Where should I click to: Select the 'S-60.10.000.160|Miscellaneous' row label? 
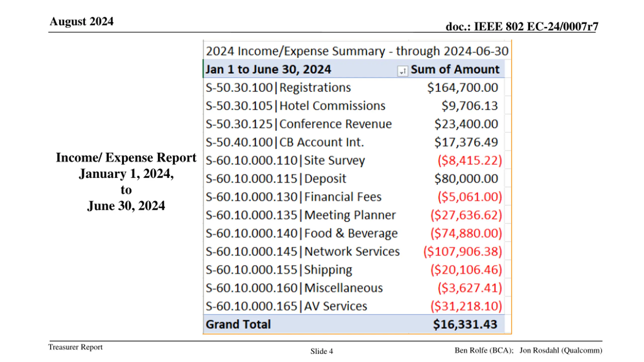point(294,288)
